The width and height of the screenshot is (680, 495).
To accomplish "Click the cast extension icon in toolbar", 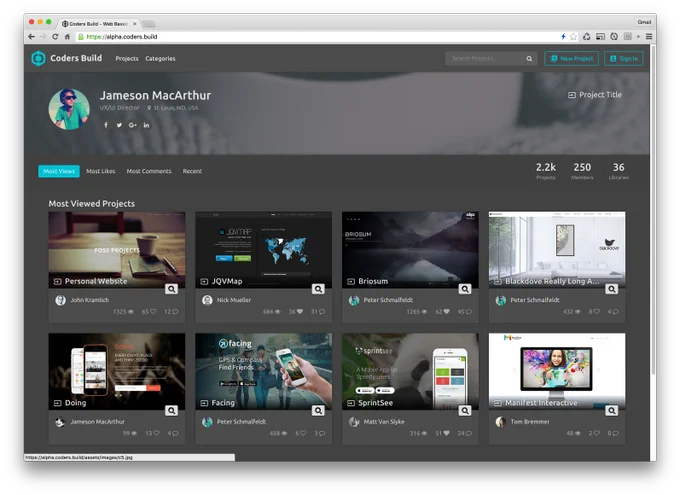I will (x=600, y=36).
